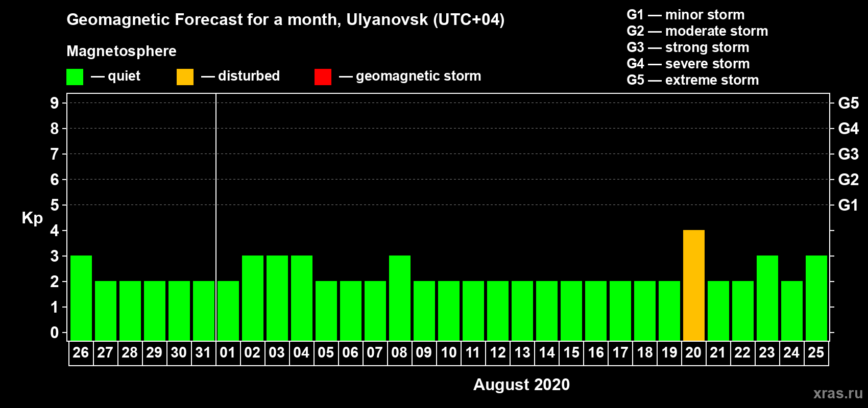Click the G3 label on right axis
This screenshot has height=408, width=868.
[849, 154]
